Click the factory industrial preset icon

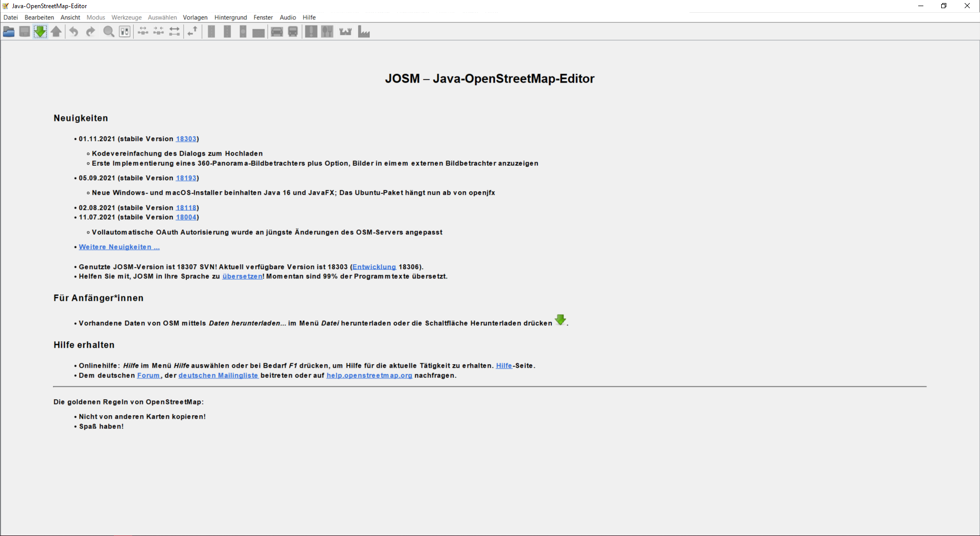[364, 32]
